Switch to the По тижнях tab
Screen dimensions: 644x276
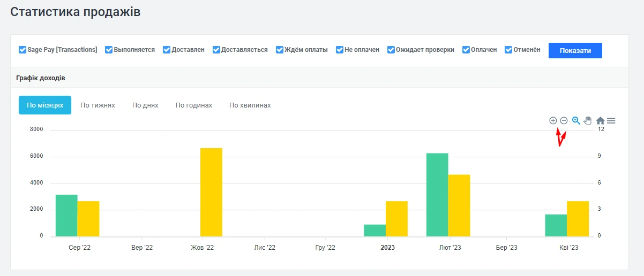tap(98, 105)
